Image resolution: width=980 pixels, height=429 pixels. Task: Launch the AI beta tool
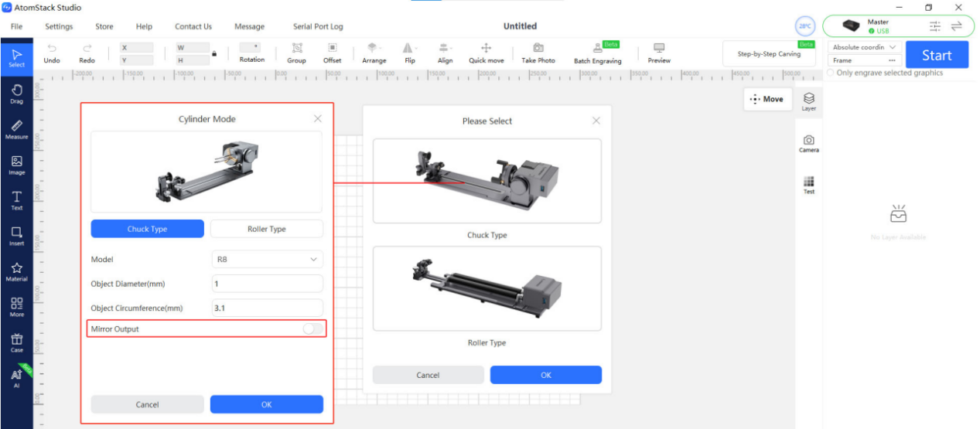(16, 377)
